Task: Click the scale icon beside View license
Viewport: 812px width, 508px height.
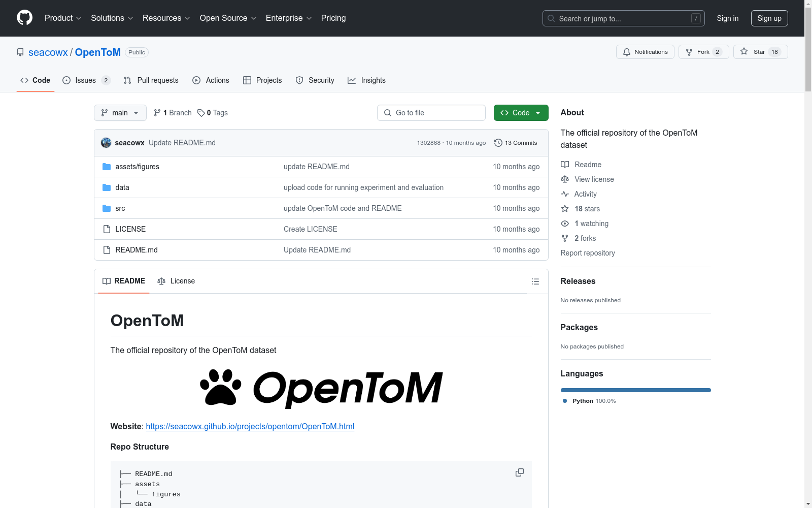Action: (565, 179)
